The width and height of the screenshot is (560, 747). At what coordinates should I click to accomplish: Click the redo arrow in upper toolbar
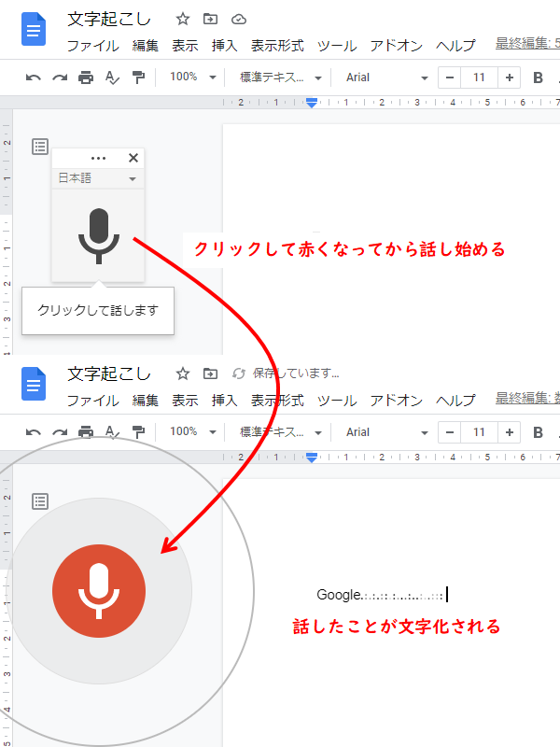[x=60, y=78]
